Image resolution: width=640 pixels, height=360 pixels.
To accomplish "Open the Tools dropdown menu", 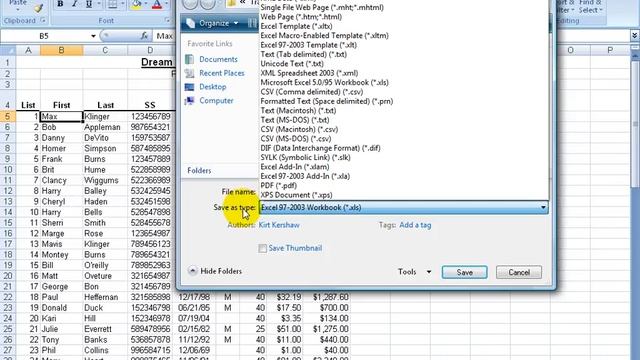I will click(x=415, y=272).
